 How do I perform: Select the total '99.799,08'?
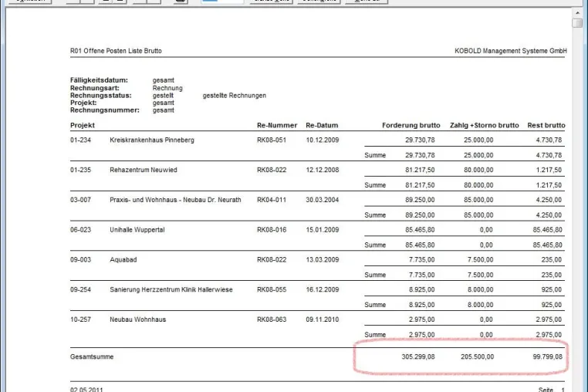(548, 357)
